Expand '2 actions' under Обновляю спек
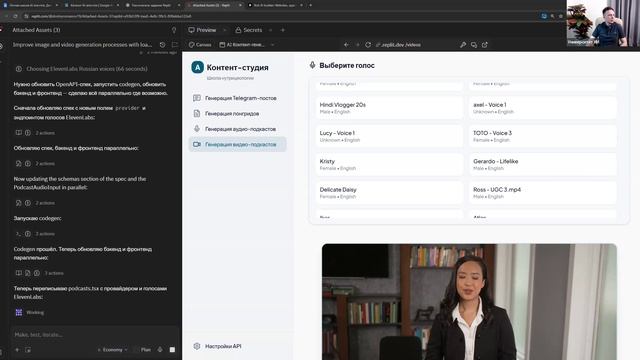The image size is (640, 360). (x=35, y=164)
